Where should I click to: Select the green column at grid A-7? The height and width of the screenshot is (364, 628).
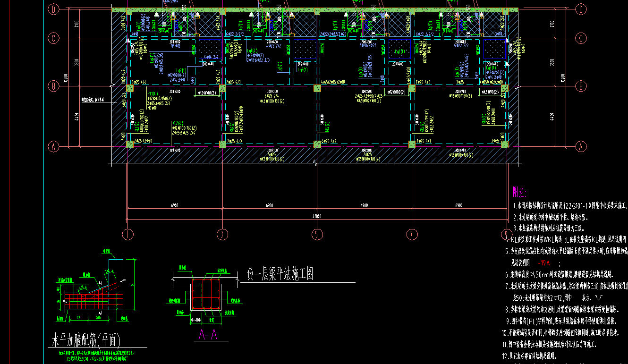pos(412,145)
